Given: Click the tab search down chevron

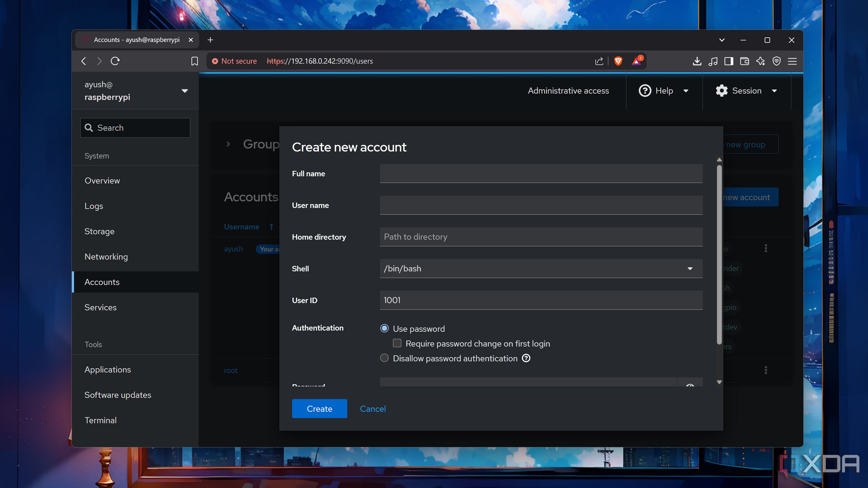Looking at the screenshot, I should click(722, 40).
